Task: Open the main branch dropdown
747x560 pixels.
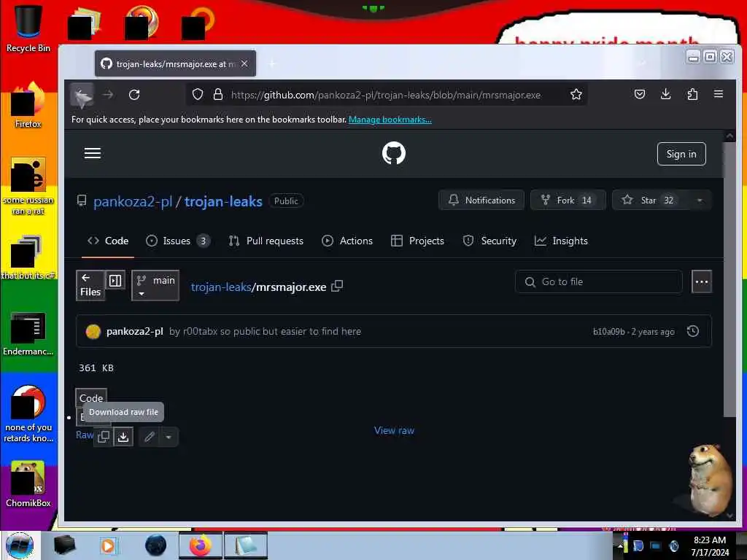Action: [155, 285]
